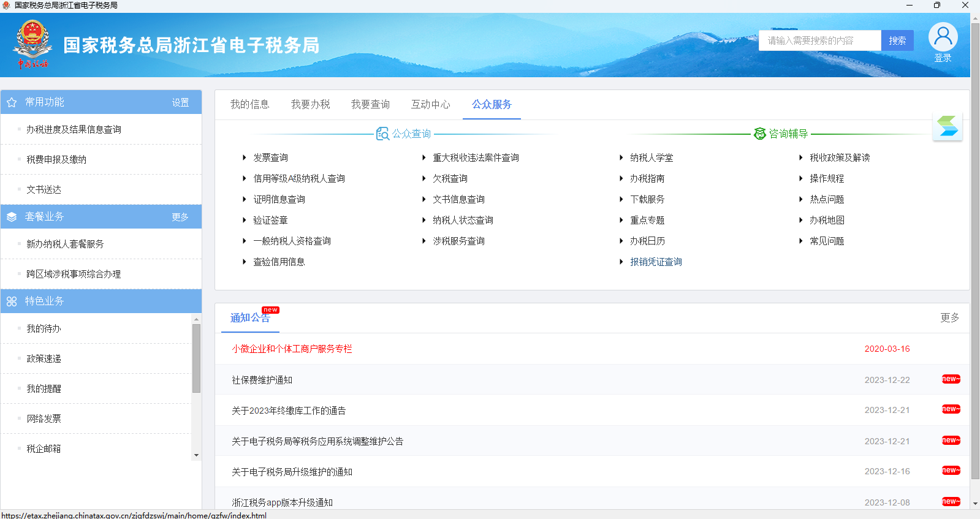Open 税费申报及缴纳 in sidebar

point(56,159)
